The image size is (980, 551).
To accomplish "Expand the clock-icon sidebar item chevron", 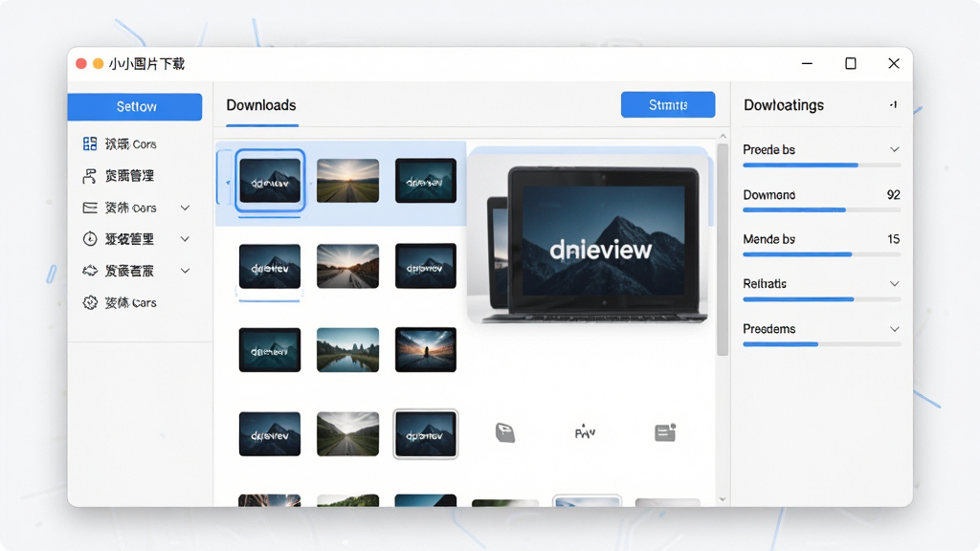I will pyautogui.click(x=185, y=238).
